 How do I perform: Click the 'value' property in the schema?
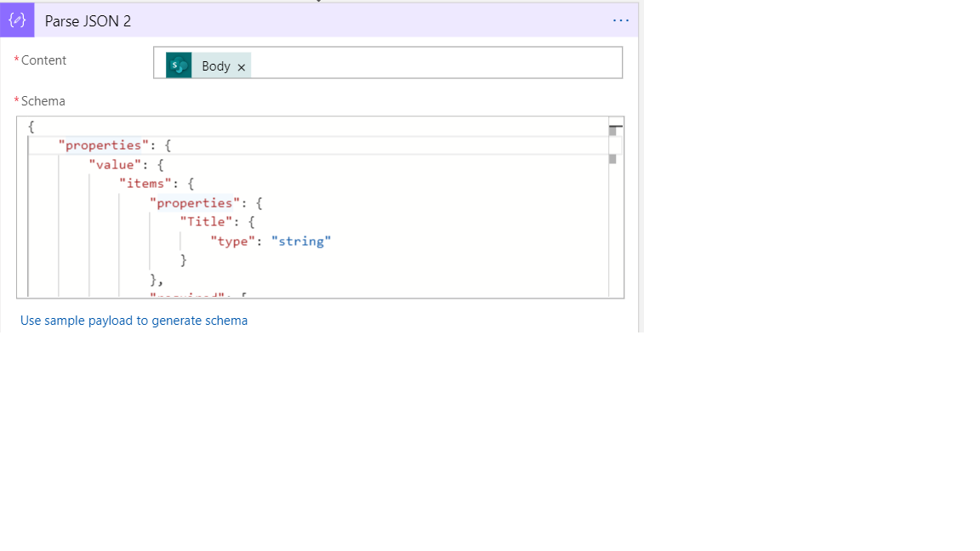pos(115,163)
